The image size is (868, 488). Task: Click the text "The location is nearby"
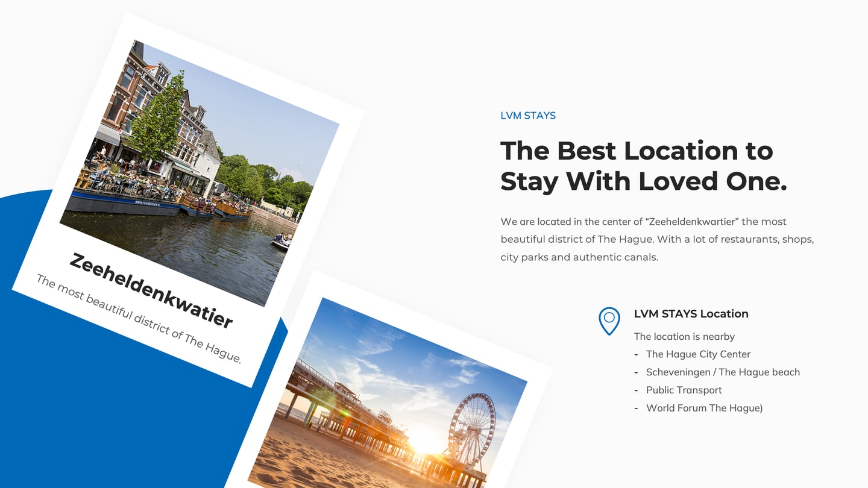[x=684, y=337]
